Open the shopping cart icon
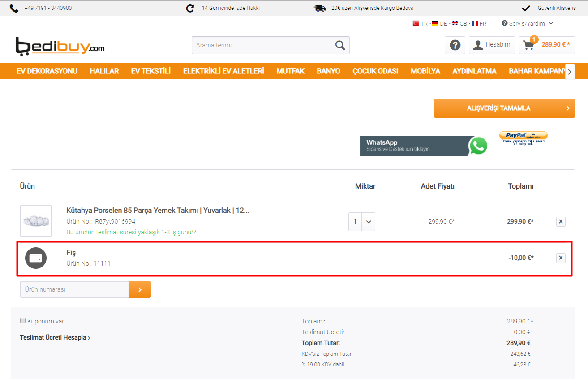 point(529,45)
